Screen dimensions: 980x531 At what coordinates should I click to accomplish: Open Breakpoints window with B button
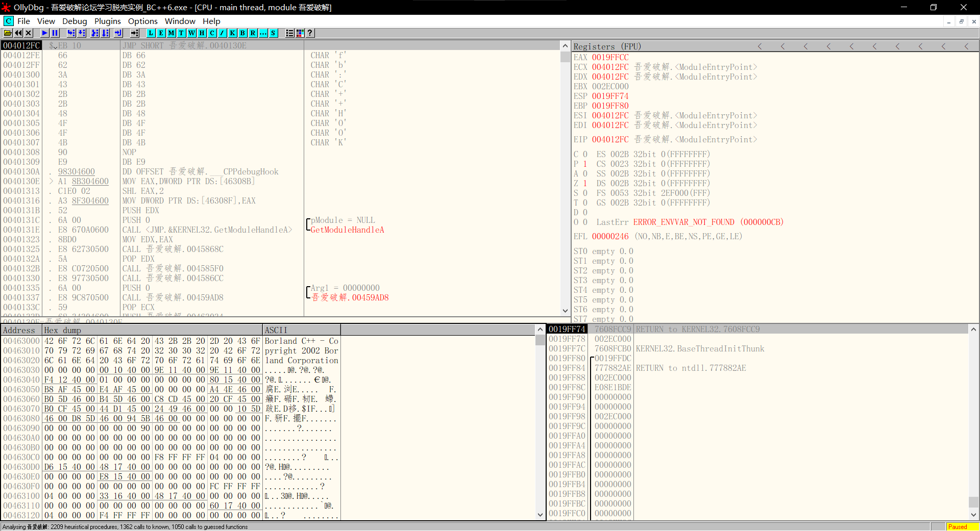pos(243,33)
